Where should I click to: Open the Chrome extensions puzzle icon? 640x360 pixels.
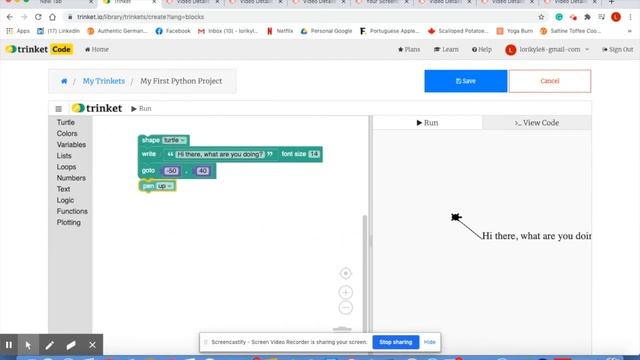[x=587, y=17]
